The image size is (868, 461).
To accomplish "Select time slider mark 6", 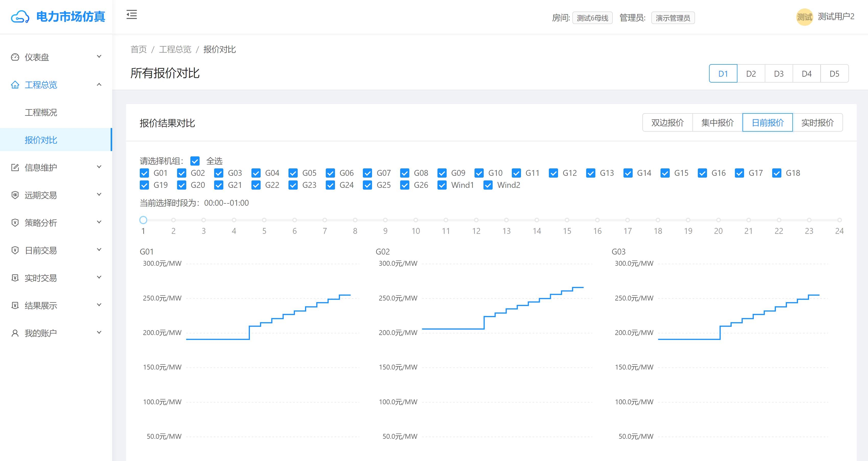I will [x=295, y=220].
